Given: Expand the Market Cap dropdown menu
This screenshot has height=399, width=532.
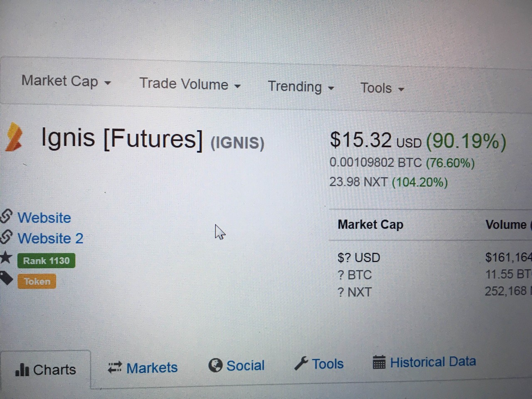Looking at the screenshot, I should (x=66, y=81).
